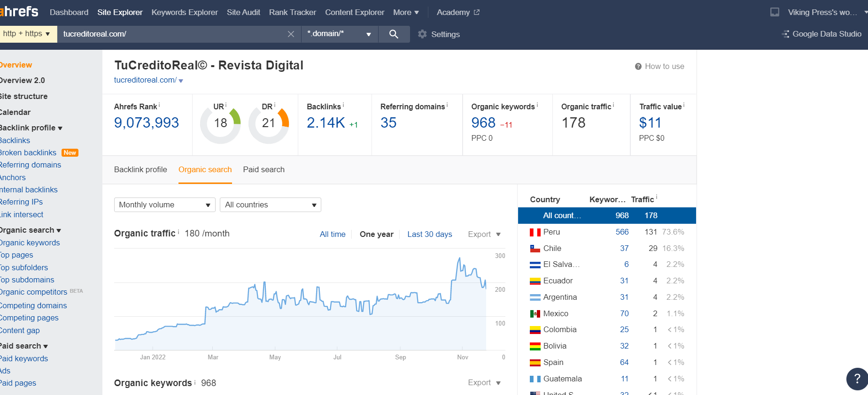Select One year traffic range
Screen dimensions: 868x395
(x=377, y=234)
